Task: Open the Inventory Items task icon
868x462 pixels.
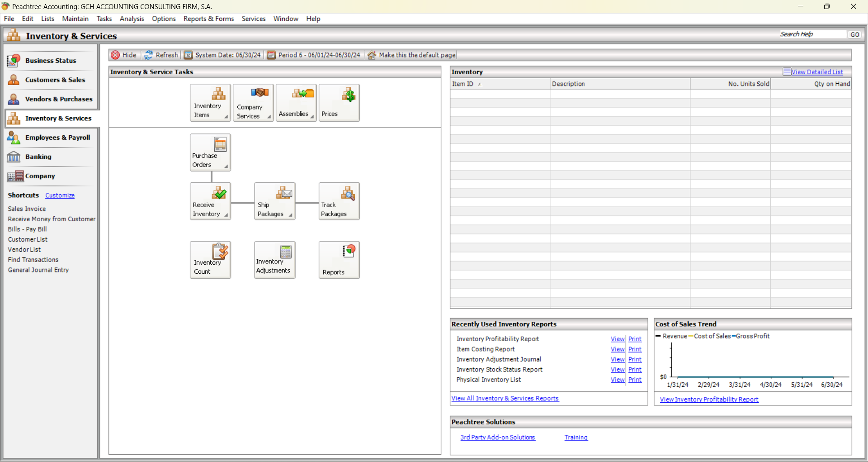Action: (210, 103)
